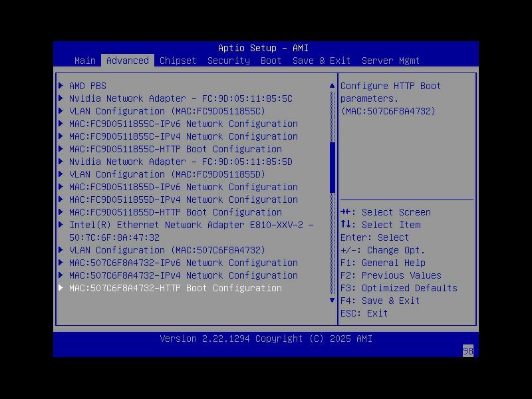Viewport: 532px width, 399px height.
Task: Select MAC:FC9D0511855C-IPv6 Network Configuration
Action: coord(184,124)
